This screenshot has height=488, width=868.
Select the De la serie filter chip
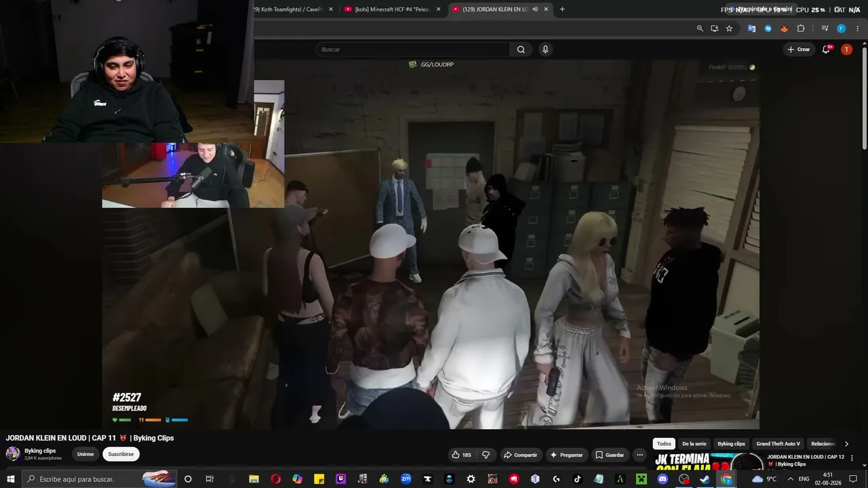coord(694,444)
